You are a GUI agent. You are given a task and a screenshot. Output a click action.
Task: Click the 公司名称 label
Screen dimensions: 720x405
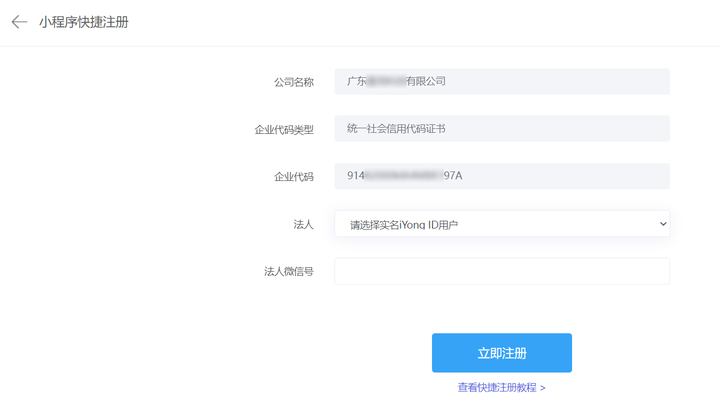click(x=294, y=82)
